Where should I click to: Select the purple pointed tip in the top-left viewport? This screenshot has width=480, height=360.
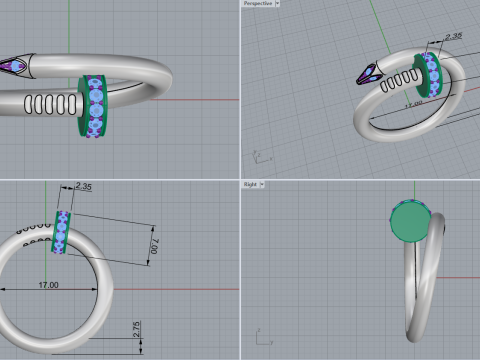coord(13,66)
